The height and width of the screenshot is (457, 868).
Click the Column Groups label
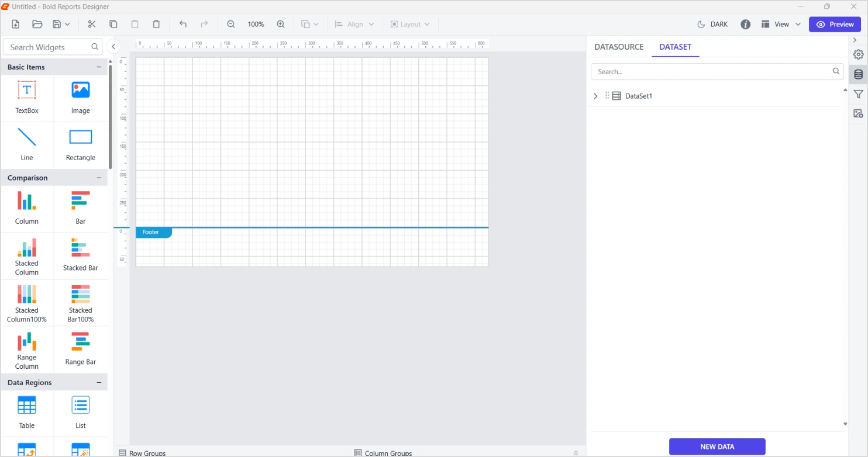click(x=388, y=453)
